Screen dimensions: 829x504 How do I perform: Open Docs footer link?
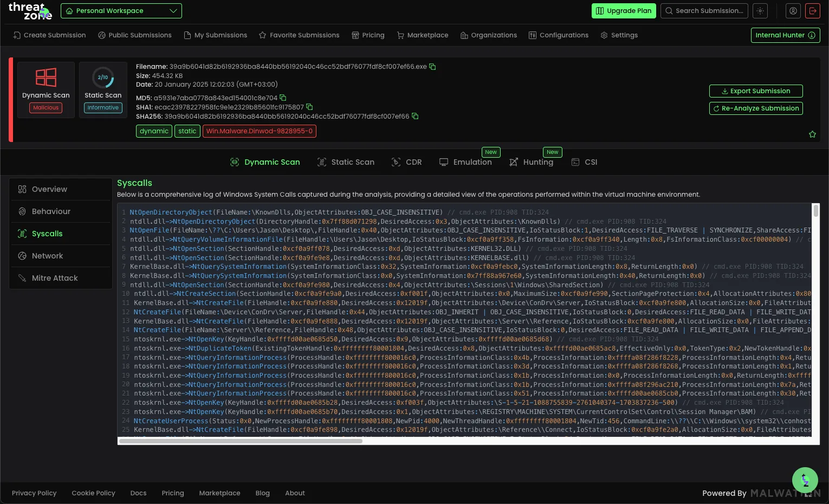[x=139, y=493]
